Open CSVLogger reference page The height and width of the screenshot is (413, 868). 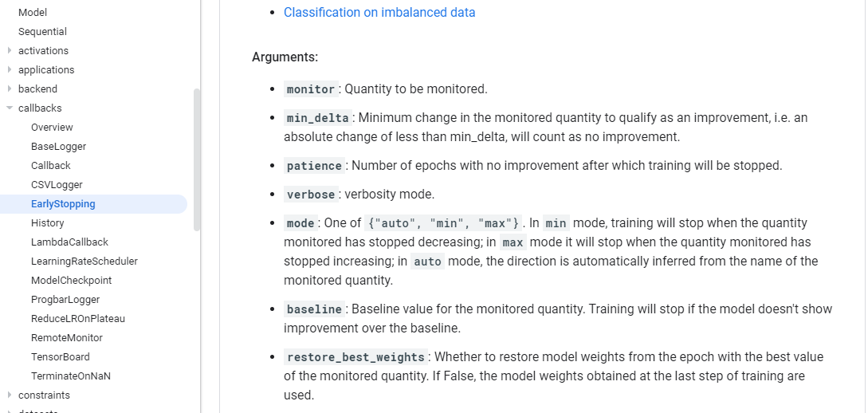click(x=57, y=185)
